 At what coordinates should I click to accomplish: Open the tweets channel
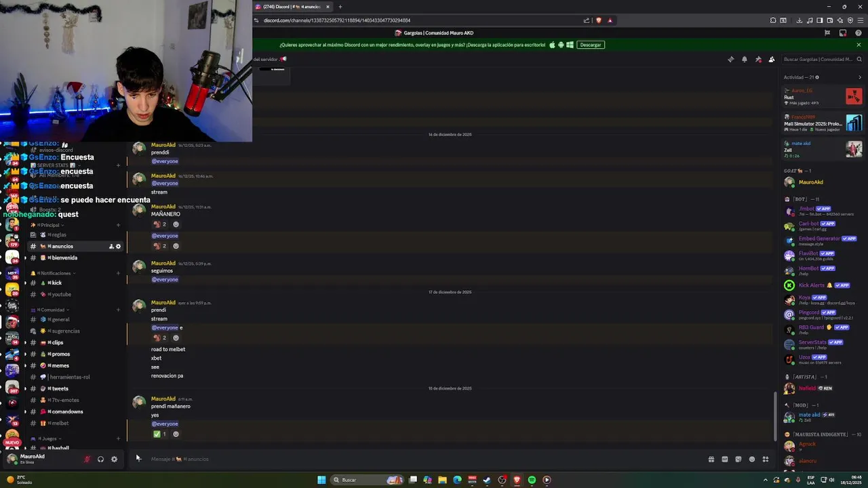tap(75, 388)
